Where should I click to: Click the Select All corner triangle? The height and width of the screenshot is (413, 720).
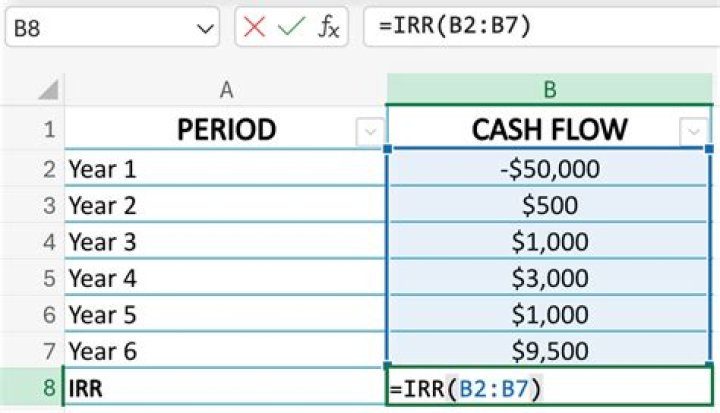coord(47,91)
